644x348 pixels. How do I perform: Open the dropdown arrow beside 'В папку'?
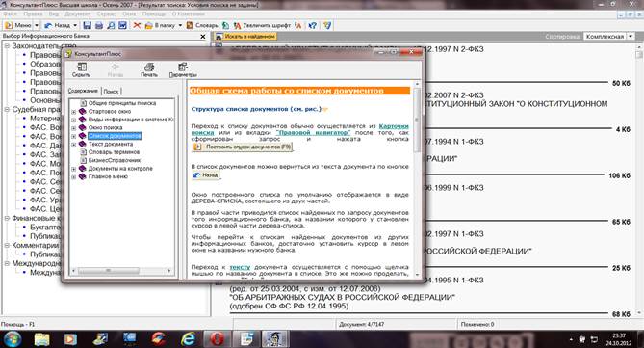coord(180,25)
